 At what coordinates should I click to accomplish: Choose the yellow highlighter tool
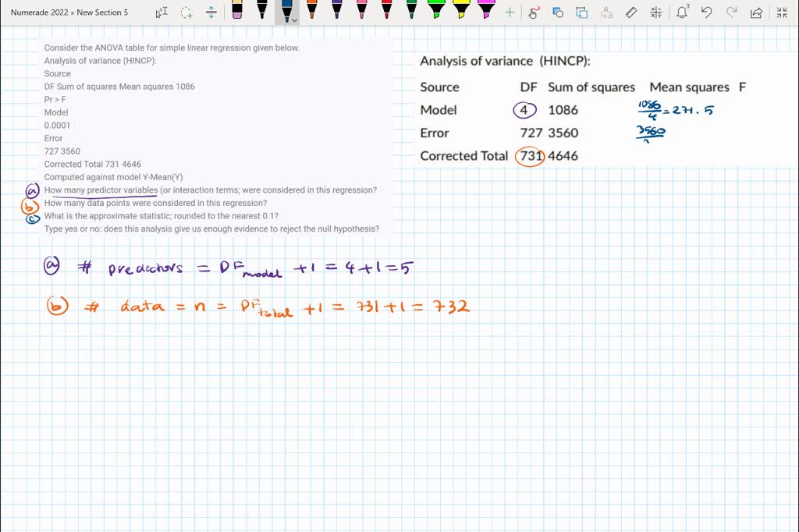click(462, 12)
